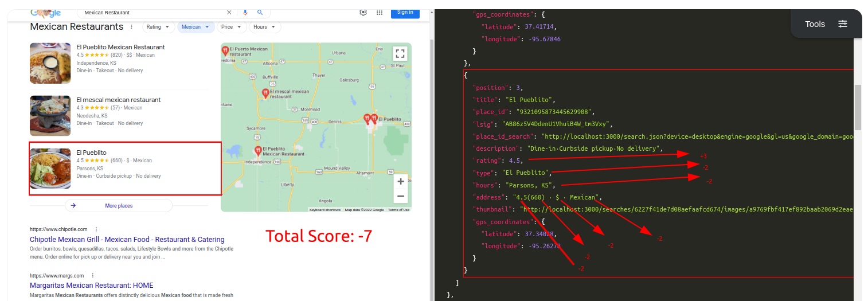868x301 pixels.
Task: Click the sliders icon in the Tools panel
Action: point(842,24)
